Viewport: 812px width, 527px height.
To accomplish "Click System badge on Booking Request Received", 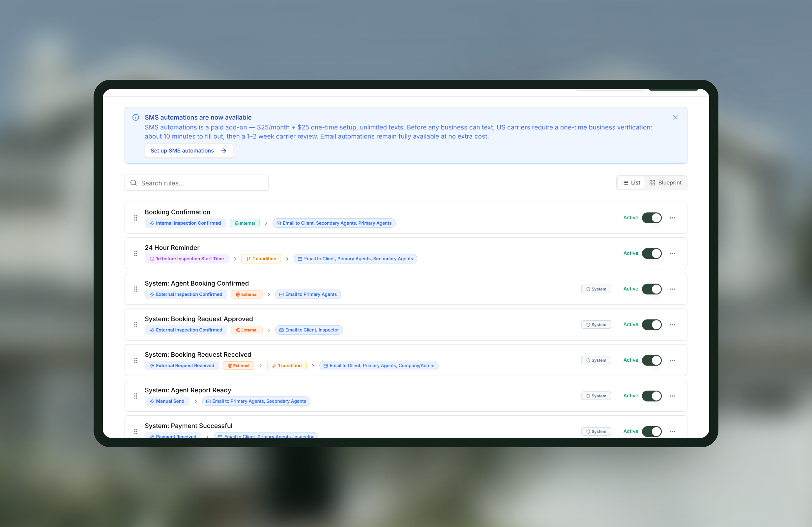I will pyautogui.click(x=596, y=360).
